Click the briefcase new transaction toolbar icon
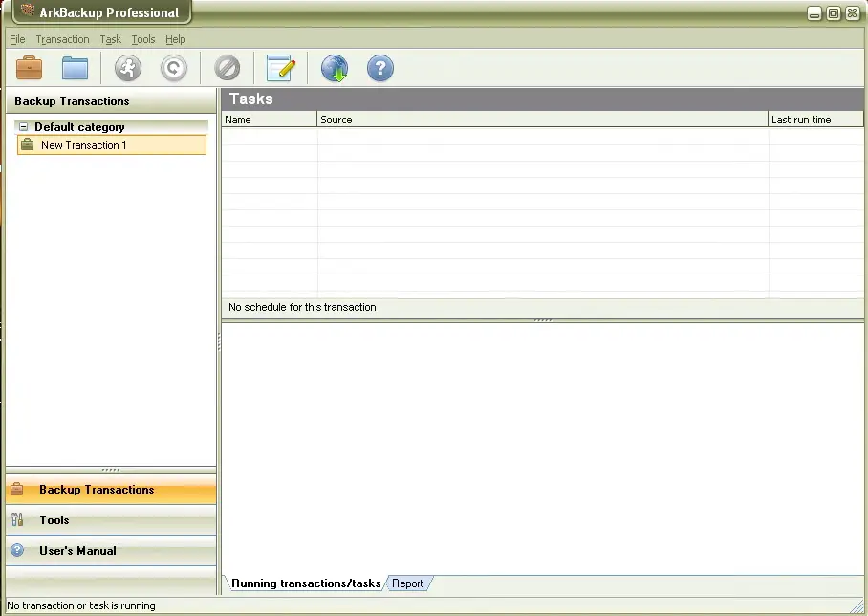 (x=30, y=68)
